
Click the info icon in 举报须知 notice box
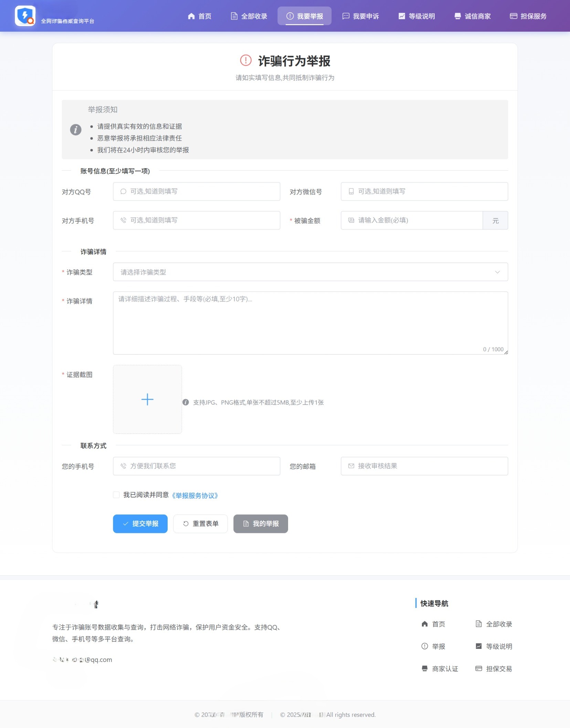click(x=76, y=130)
